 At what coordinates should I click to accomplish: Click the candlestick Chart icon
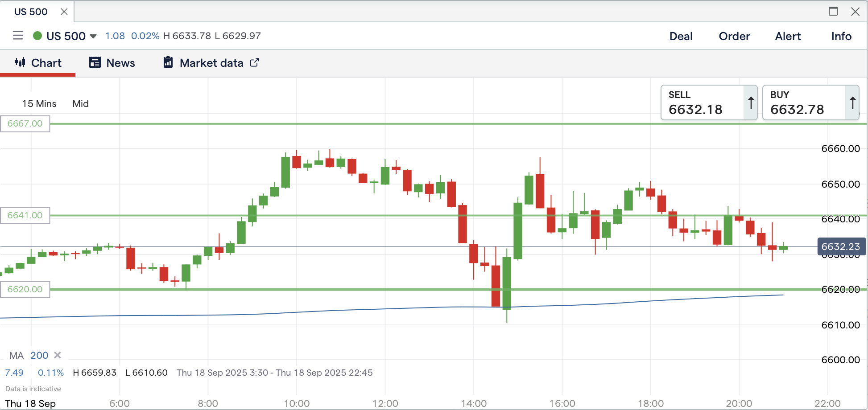click(x=20, y=62)
